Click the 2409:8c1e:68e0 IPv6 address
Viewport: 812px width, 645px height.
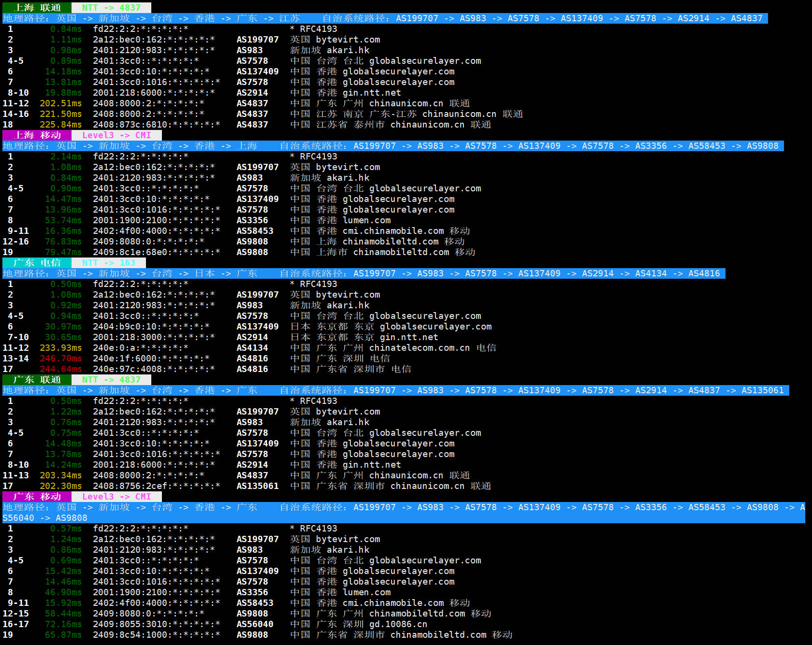156,252
